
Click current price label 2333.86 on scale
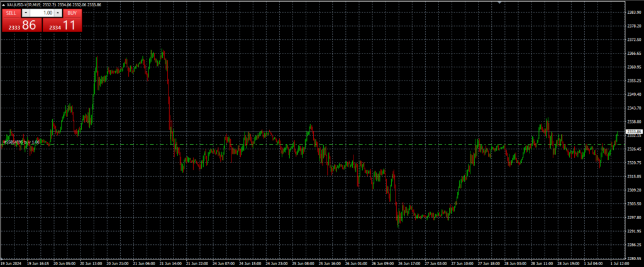coord(634,132)
